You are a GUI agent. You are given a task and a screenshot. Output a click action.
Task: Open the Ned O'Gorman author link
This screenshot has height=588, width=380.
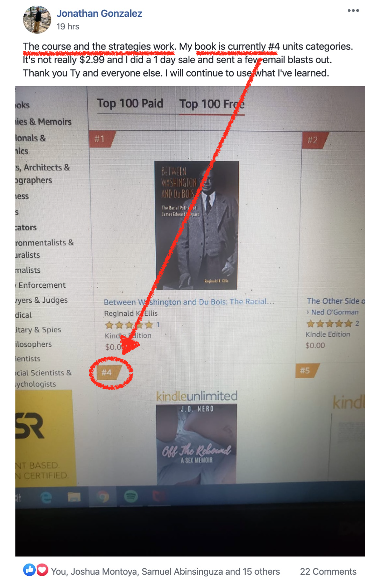tap(335, 312)
